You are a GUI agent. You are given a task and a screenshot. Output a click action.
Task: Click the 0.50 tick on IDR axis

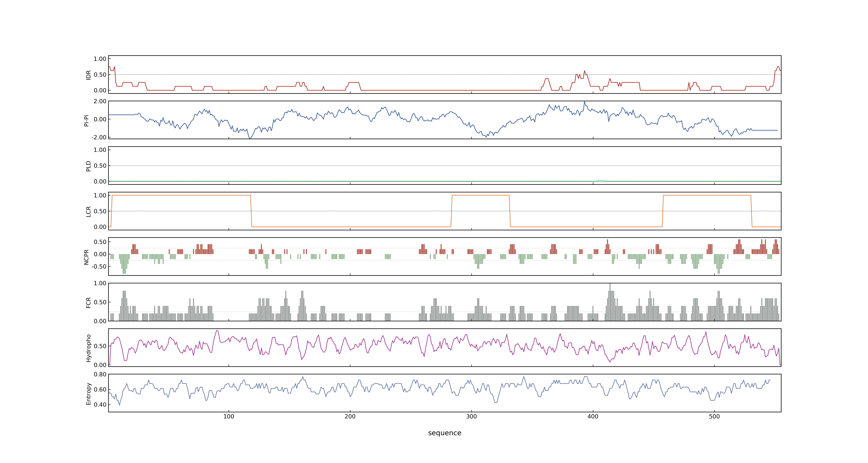[x=100, y=75]
